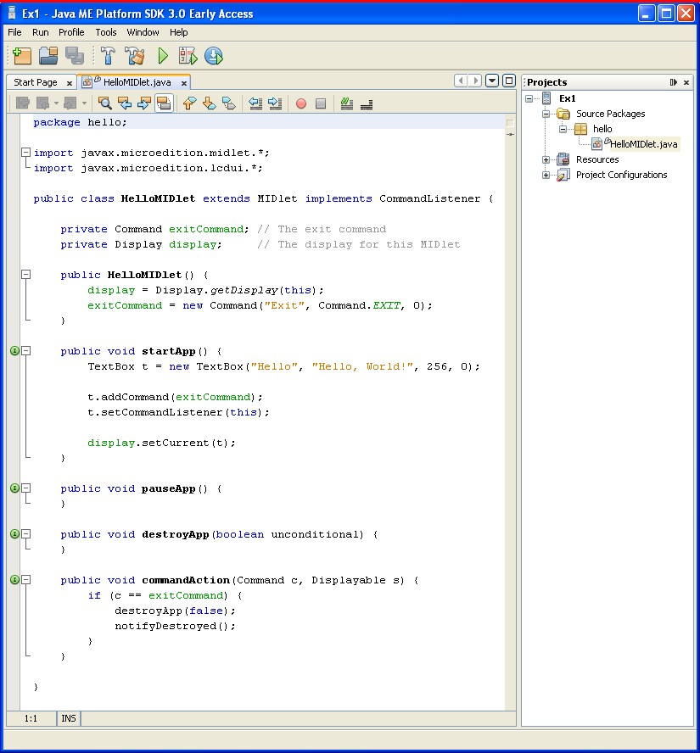Select HelloMIDlet.java in Projects tree
700x753 pixels.
click(x=643, y=144)
